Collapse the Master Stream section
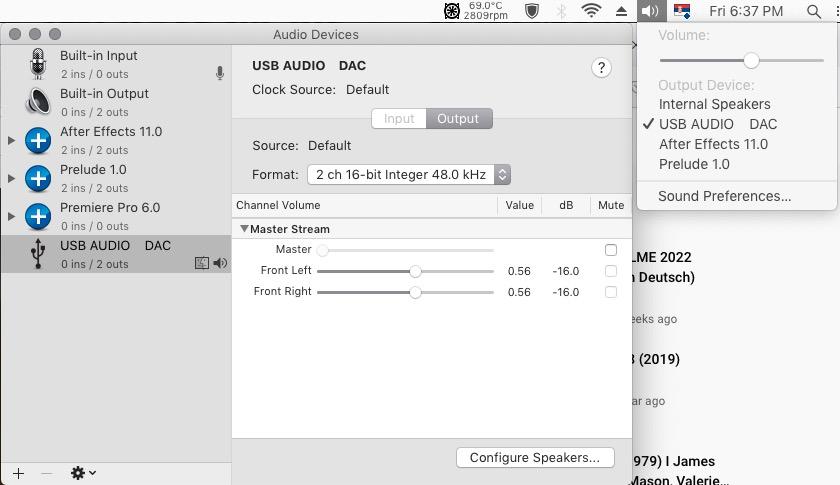 (244, 229)
